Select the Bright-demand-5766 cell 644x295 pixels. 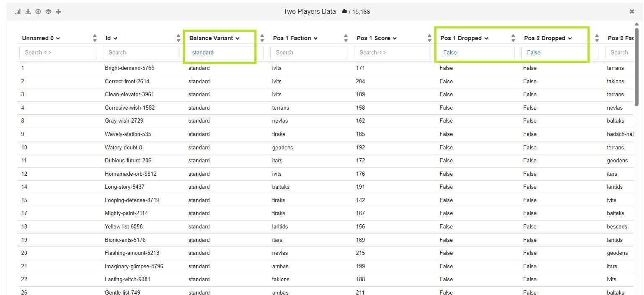(130, 68)
